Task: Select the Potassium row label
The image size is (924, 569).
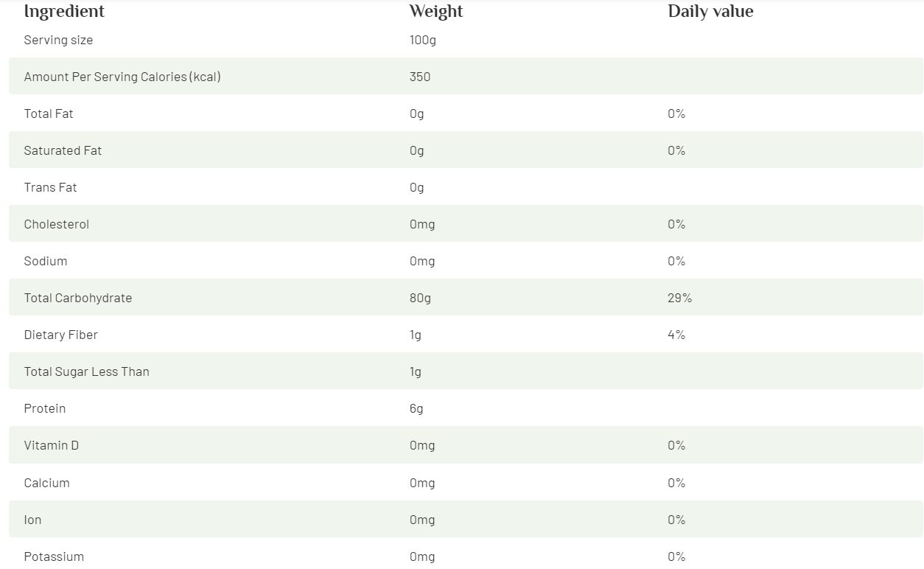Action: (x=54, y=556)
